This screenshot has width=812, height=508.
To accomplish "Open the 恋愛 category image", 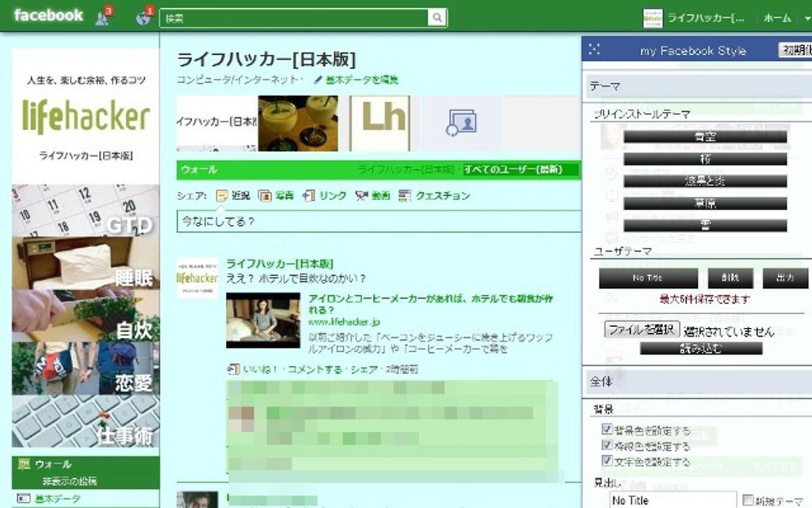I will 86,369.
